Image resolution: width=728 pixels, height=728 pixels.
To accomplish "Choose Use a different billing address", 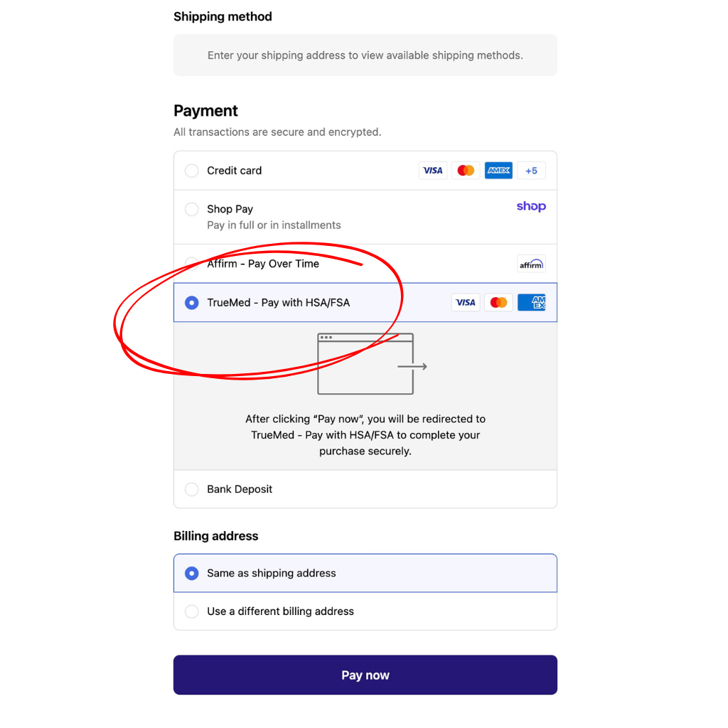I will pyautogui.click(x=192, y=611).
